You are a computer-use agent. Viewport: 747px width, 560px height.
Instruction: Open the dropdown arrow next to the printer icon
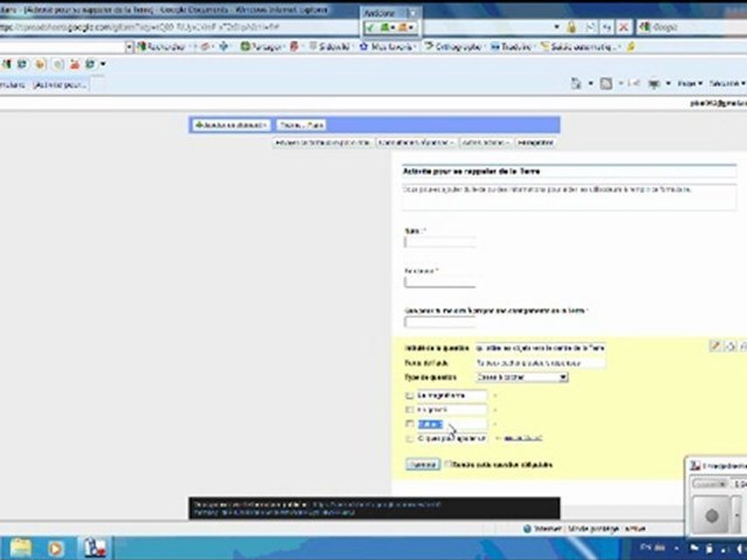(x=668, y=83)
